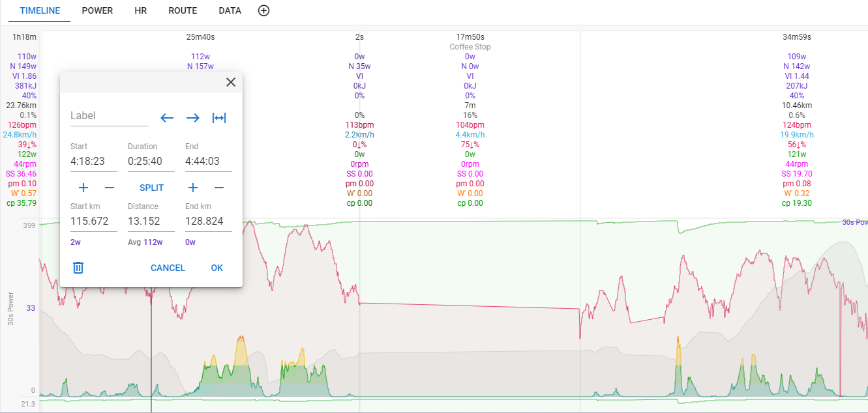The height and width of the screenshot is (413, 868).
Task: Click the left arrow to shift interval back
Action: 167,118
